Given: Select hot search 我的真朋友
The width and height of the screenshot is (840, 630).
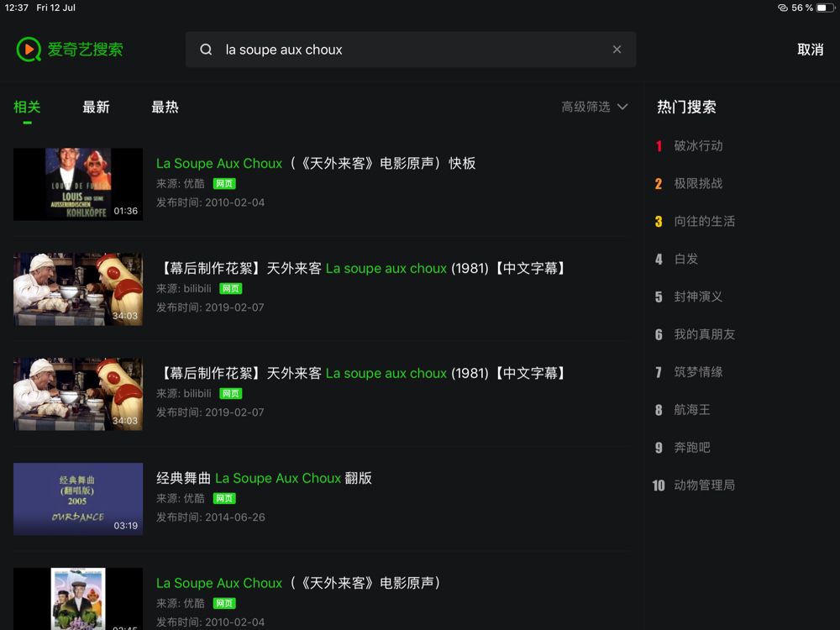Looking at the screenshot, I should 705,334.
